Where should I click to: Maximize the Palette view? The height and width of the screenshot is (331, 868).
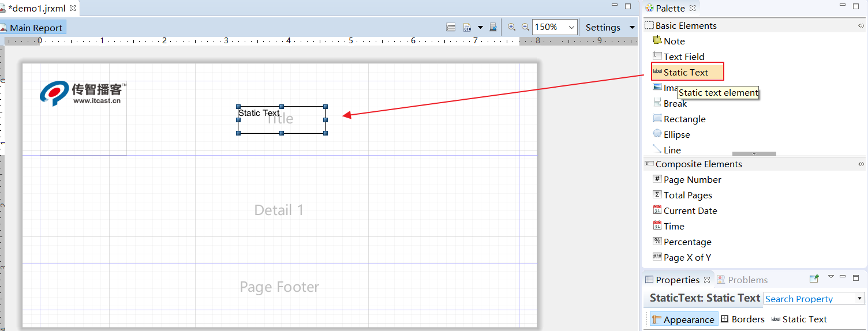[x=856, y=6]
